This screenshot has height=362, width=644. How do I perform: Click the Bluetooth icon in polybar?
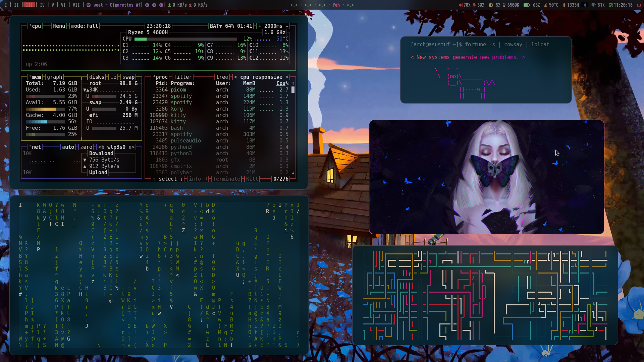click(585, 5)
